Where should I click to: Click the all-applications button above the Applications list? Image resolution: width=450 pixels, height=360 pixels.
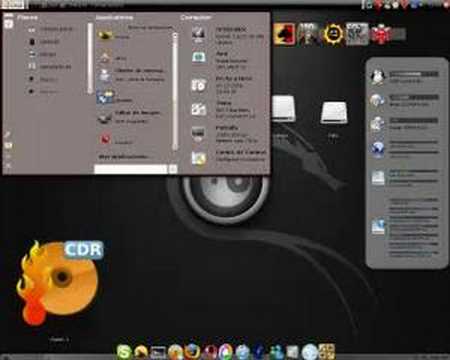tap(150, 27)
